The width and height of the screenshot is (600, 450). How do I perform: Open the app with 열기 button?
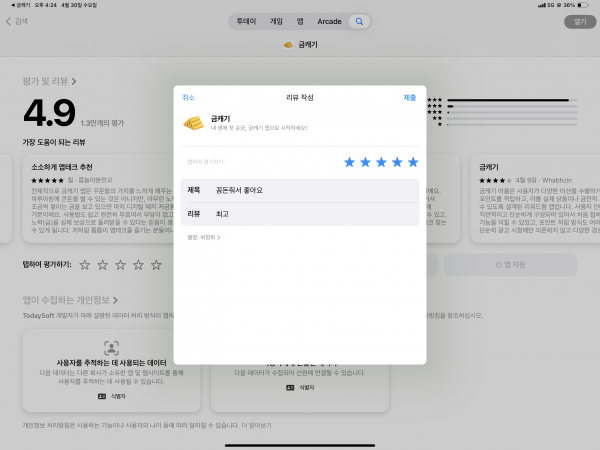(580, 22)
